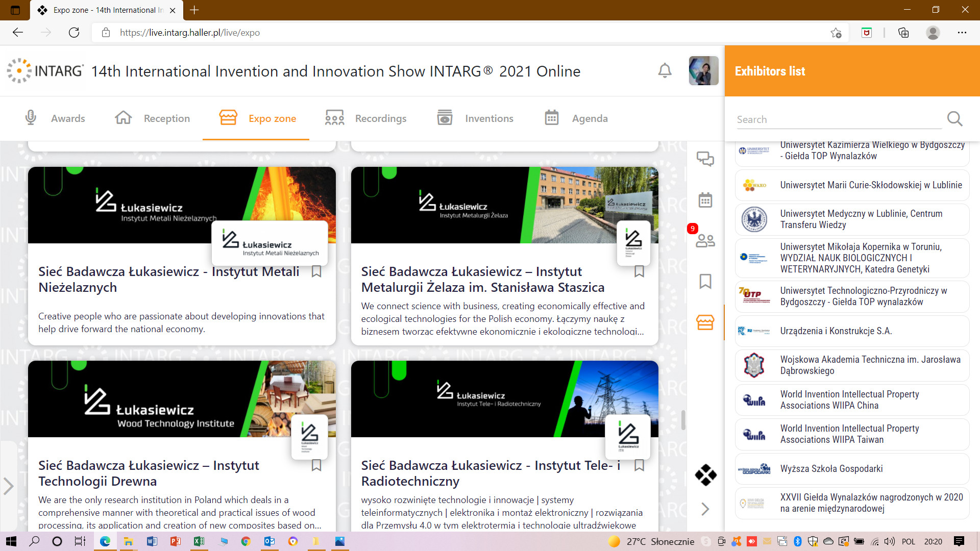Select Uniwersytet Technologiczno-Przyrodniczy w Bydgoszczy exhibitor

[x=852, y=296]
